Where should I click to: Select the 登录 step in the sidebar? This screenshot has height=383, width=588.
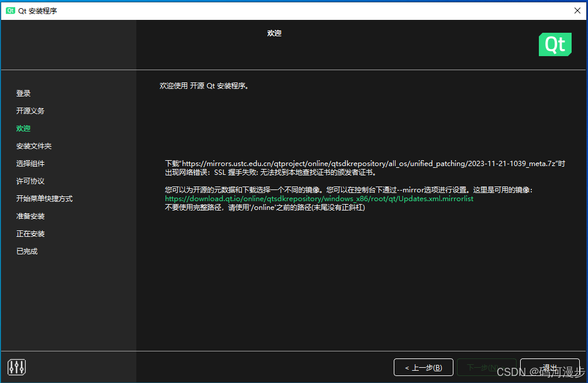(24, 93)
